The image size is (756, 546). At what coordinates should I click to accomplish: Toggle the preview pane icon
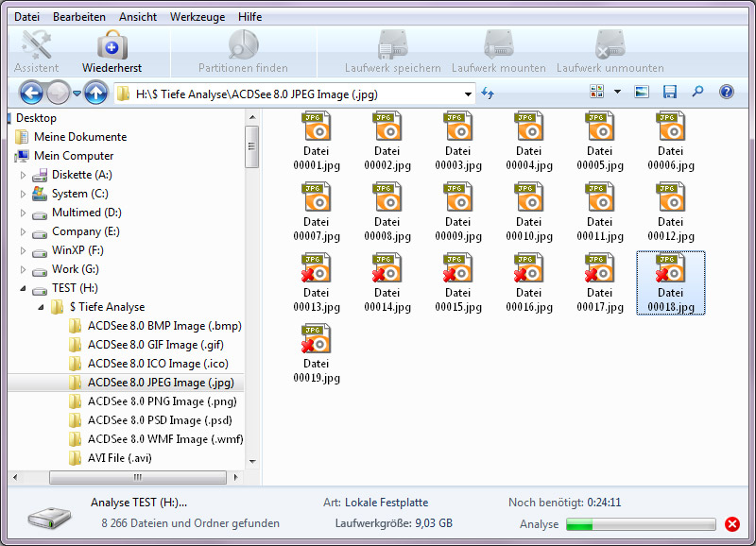[643, 93]
